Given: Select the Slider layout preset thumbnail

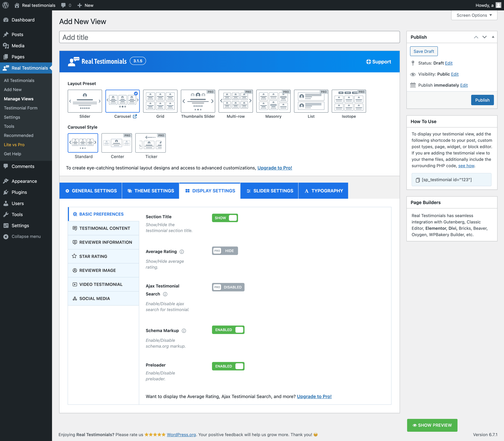Looking at the screenshot, I should click(85, 101).
